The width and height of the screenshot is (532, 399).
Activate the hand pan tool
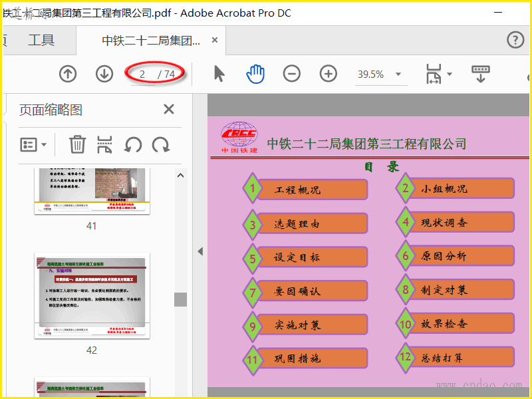point(255,74)
